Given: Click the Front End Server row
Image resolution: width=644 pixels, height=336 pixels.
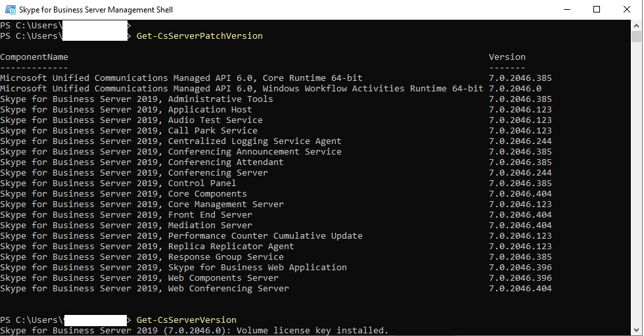Looking at the screenshot, I should 276,215.
